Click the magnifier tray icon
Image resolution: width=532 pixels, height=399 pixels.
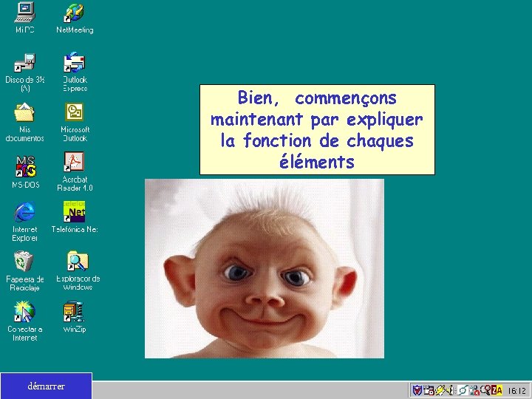(x=486, y=390)
